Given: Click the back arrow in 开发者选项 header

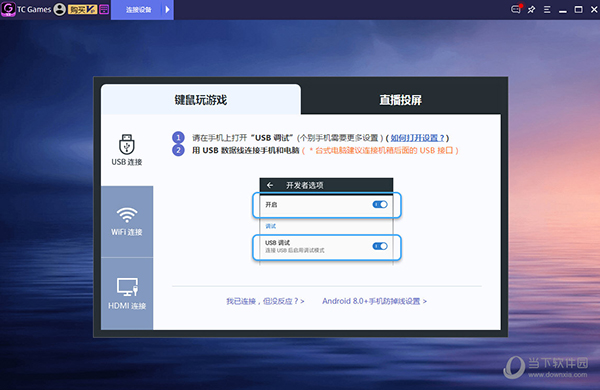Looking at the screenshot, I should tap(270, 185).
